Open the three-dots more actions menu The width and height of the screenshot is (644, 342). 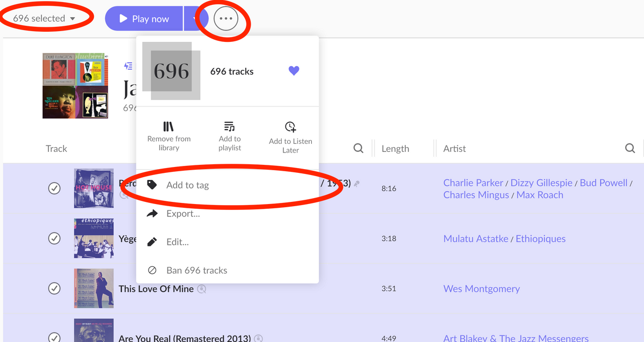pyautogui.click(x=226, y=19)
